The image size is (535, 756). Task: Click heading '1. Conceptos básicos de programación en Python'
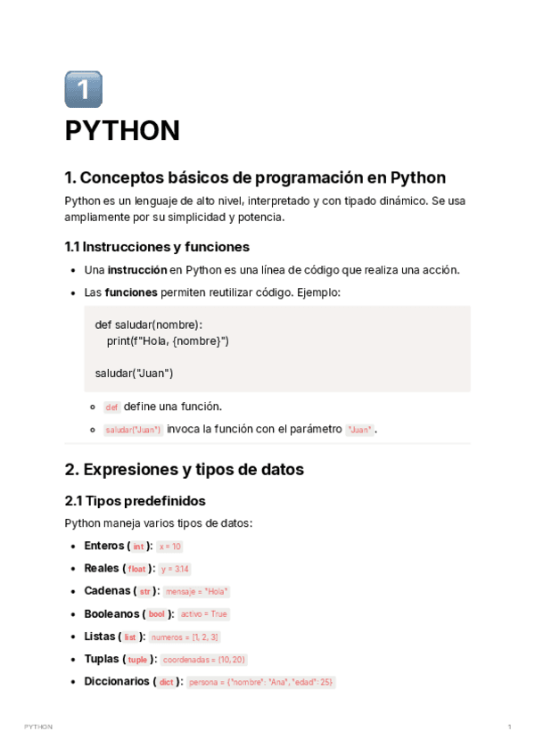pos(255,177)
